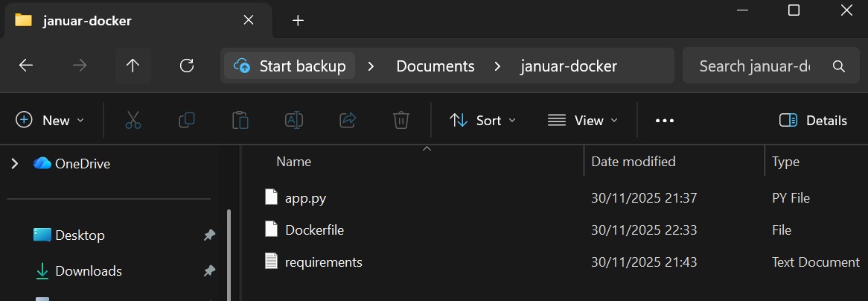
Task: Click the Rename icon in toolbar
Action: (294, 120)
